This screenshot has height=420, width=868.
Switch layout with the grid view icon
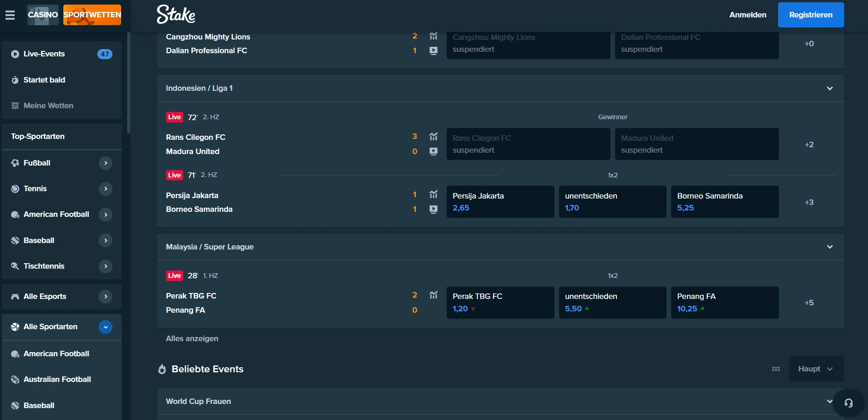[x=776, y=369]
